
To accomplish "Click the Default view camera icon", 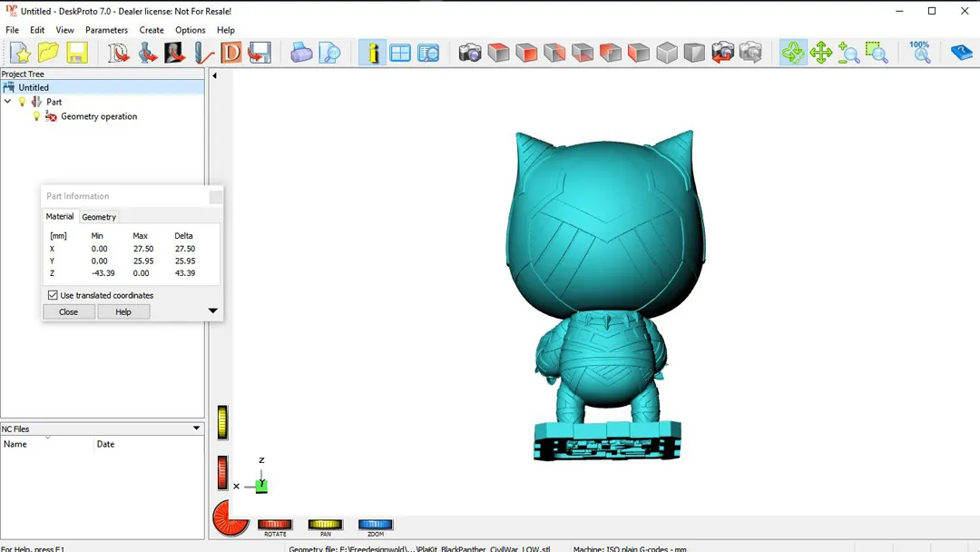I will (x=470, y=54).
